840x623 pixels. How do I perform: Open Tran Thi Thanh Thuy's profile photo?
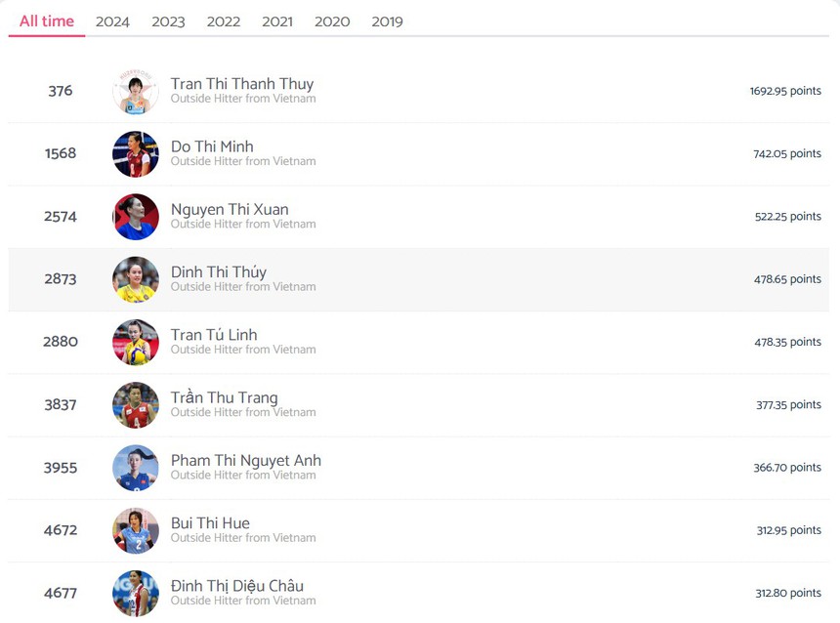(136, 92)
